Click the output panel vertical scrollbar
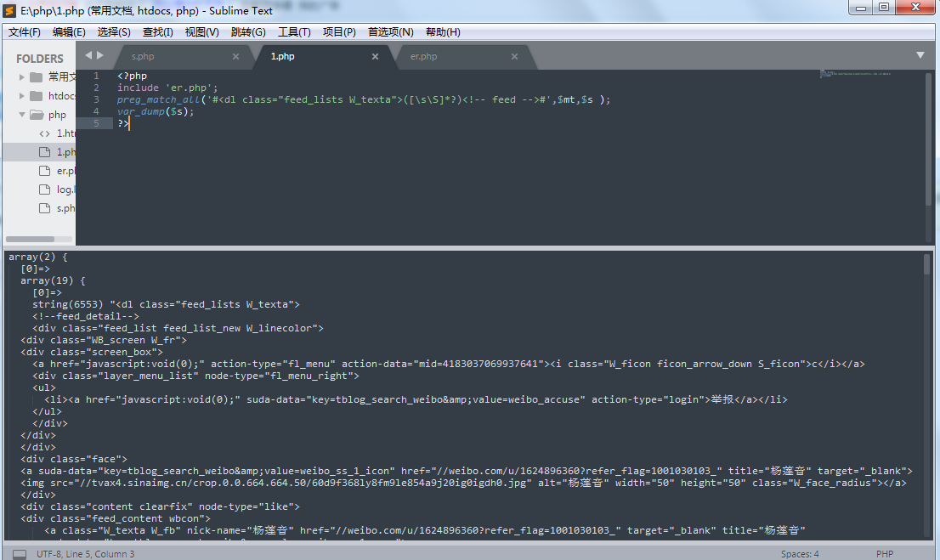The image size is (940, 560). click(x=926, y=265)
